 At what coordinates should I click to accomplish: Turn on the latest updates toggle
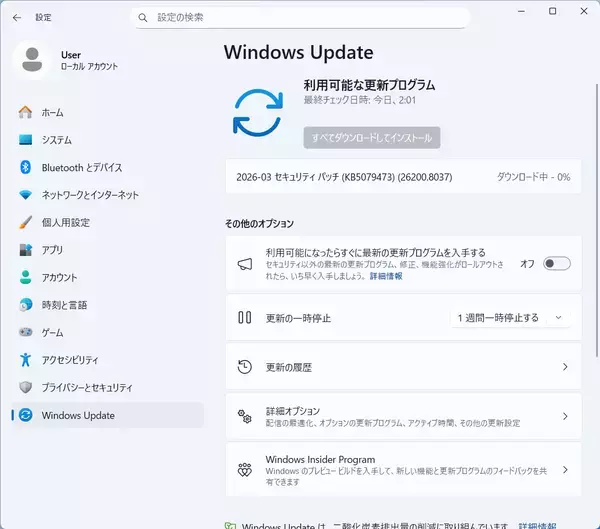click(x=557, y=263)
